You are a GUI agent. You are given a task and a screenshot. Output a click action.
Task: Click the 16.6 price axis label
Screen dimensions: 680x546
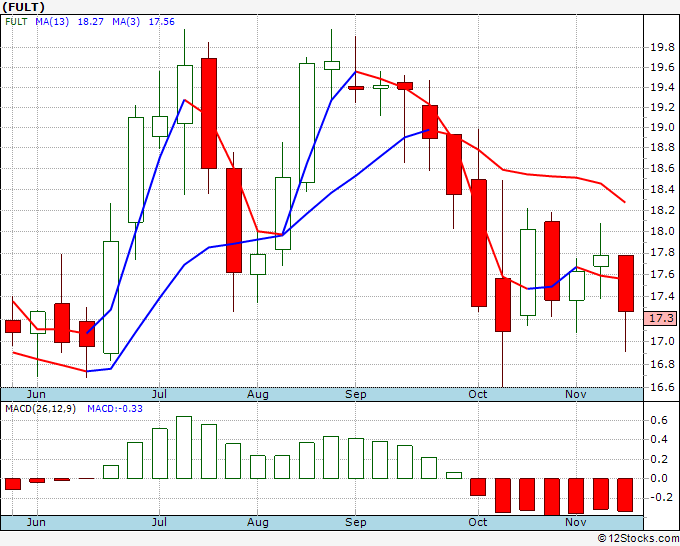tap(662, 387)
